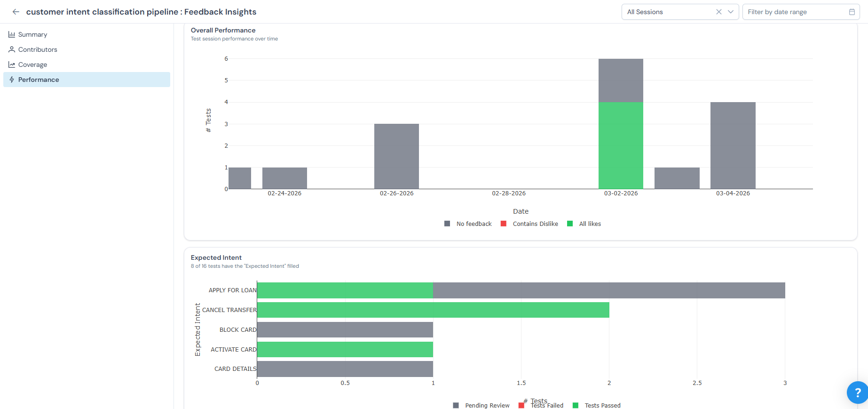Click the Summary bar chart icon
The image size is (868, 409).
[x=12, y=34]
